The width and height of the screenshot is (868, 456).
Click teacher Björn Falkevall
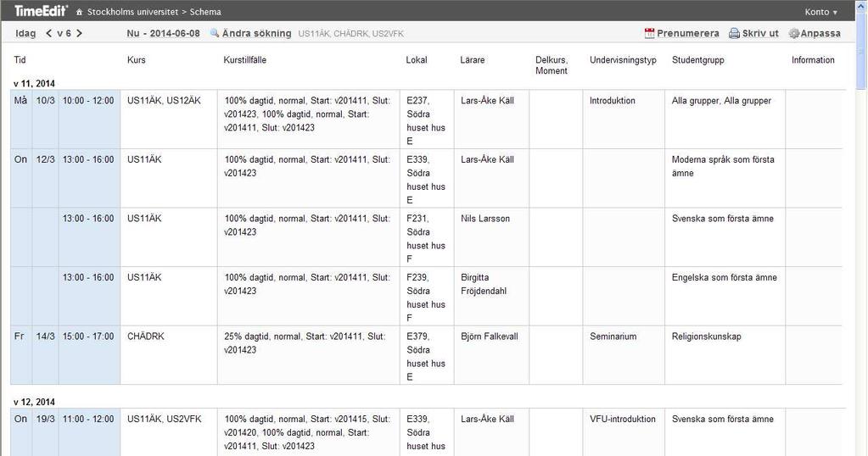pyautogui.click(x=490, y=336)
